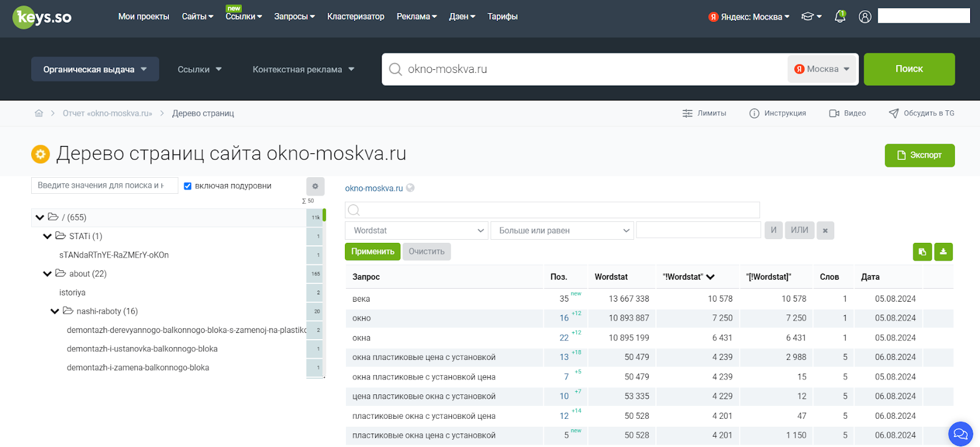
Task: Open the Москва region dropdown in search bar
Action: [x=822, y=69]
